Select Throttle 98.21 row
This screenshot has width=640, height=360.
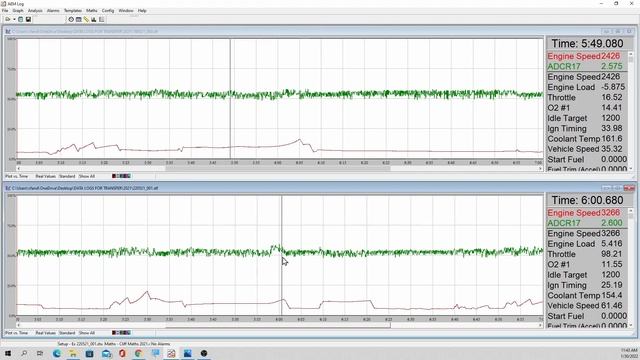587,254
